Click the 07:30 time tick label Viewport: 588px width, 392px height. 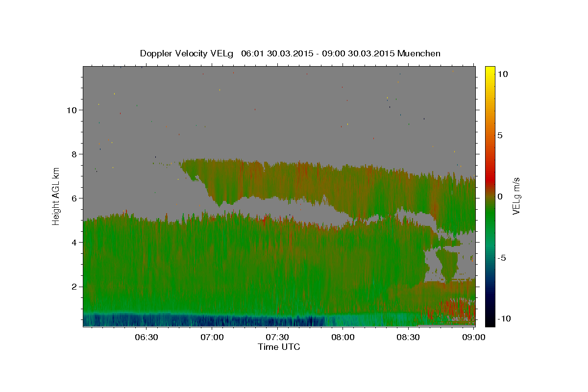[277, 337]
